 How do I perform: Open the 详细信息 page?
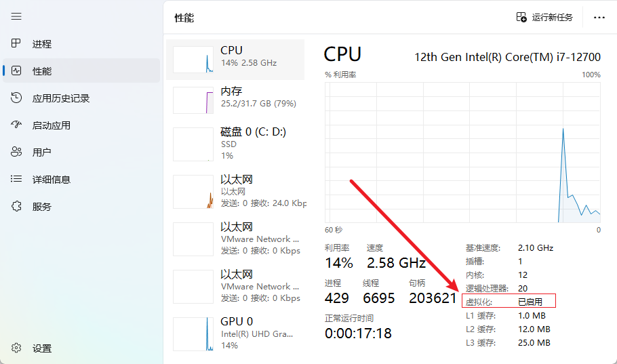click(81, 180)
